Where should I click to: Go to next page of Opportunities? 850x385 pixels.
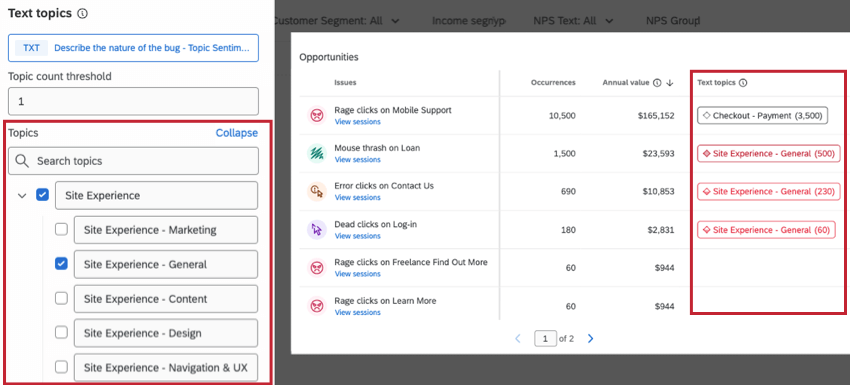click(x=590, y=338)
